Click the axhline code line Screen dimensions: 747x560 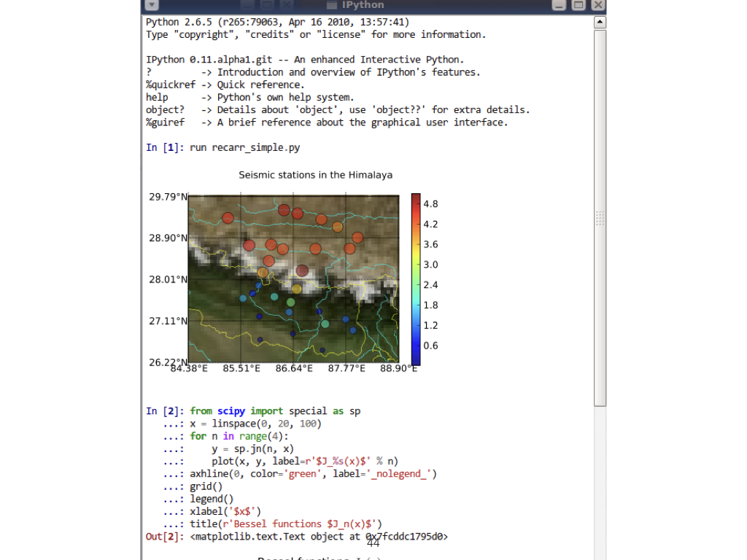[312, 474]
